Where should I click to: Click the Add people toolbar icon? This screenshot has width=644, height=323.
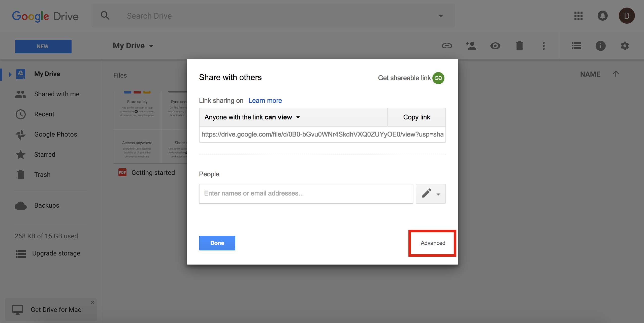point(471,46)
